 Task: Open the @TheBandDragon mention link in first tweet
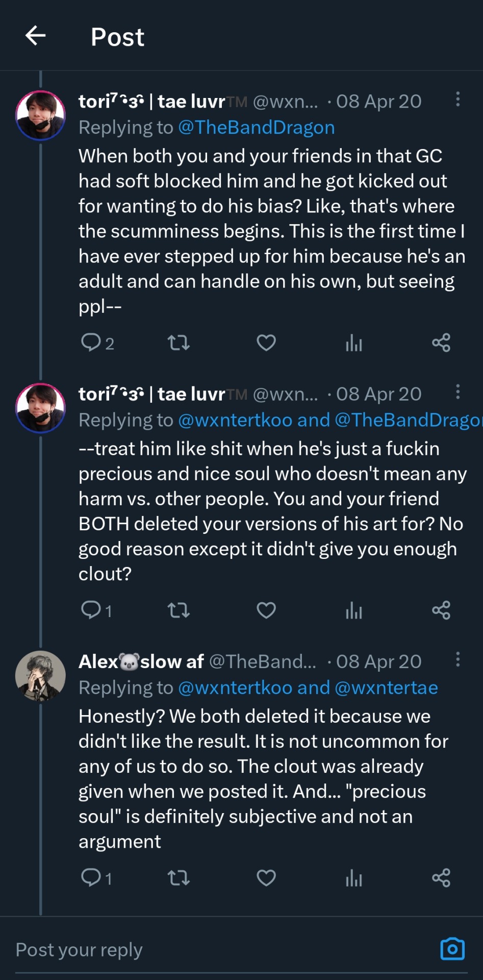coord(256,128)
